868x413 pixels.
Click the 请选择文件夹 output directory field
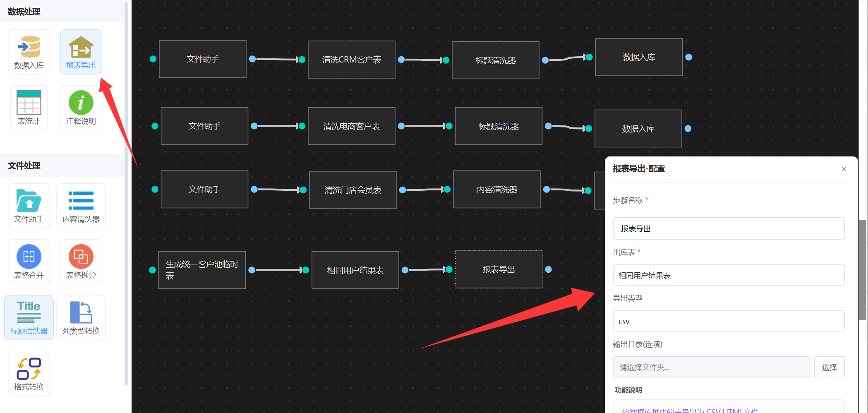pyautogui.click(x=711, y=367)
